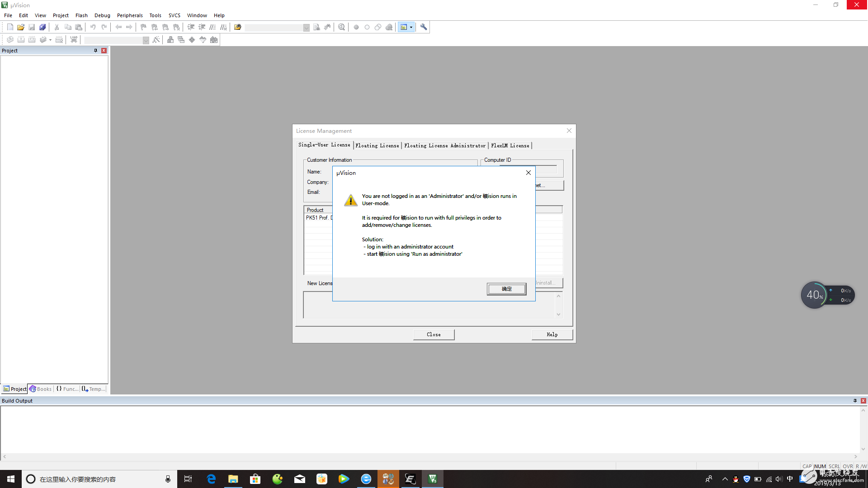The width and height of the screenshot is (868, 488).
Task: Click the Copy toolbar icon
Action: (x=68, y=27)
